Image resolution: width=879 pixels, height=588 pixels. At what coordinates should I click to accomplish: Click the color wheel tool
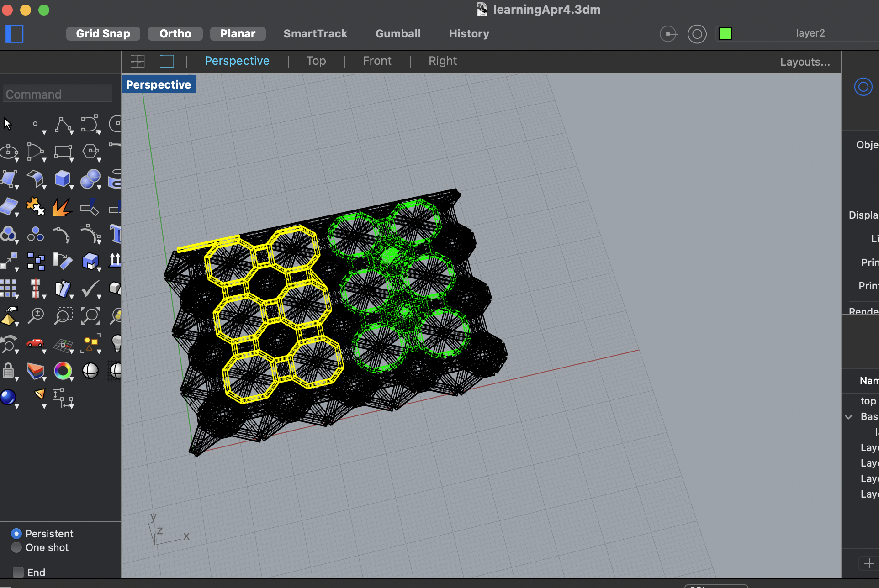click(63, 371)
